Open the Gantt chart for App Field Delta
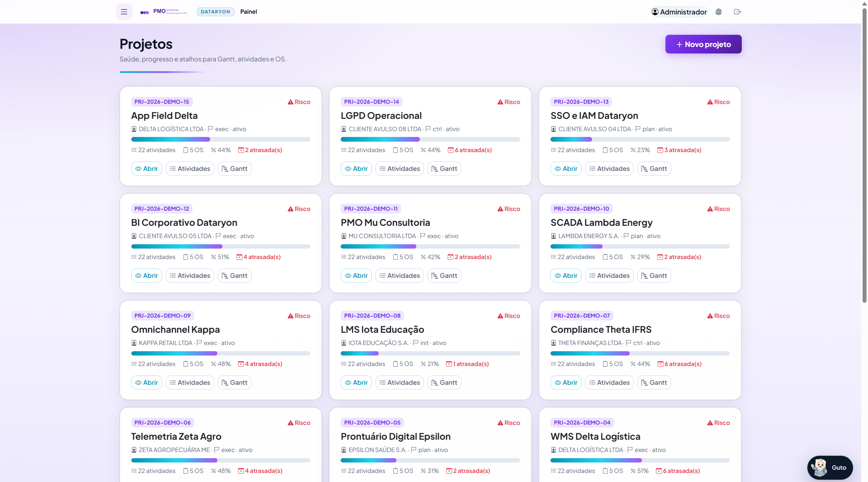The width and height of the screenshot is (868, 482). pos(235,169)
